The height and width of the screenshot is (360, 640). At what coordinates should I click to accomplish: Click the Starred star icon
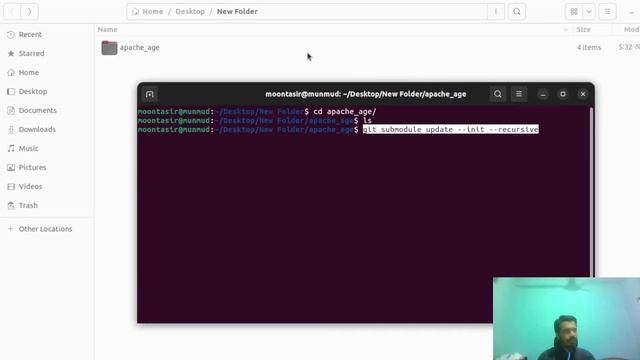coord(11,53)
